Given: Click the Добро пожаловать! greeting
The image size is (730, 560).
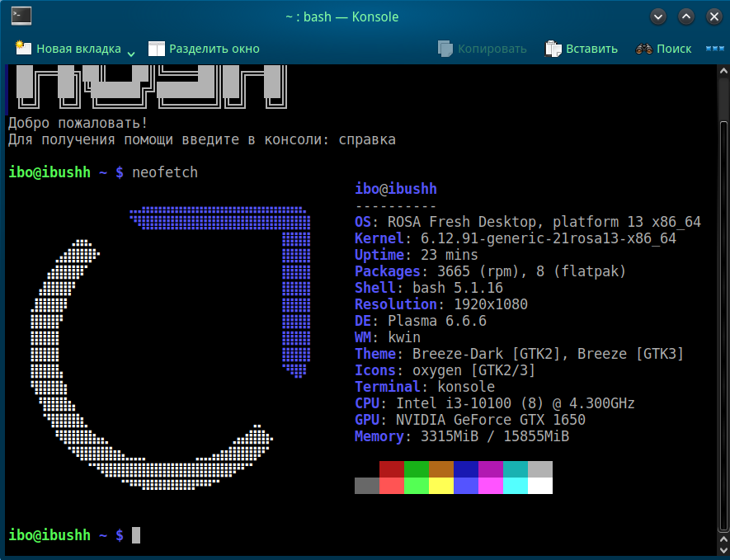Looking at the screenshot, I should click(78, 123).
